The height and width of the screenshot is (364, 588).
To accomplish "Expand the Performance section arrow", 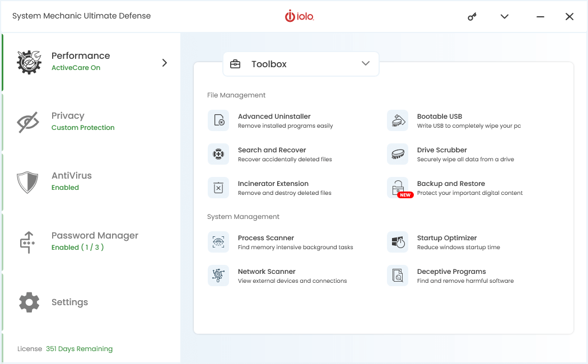I will (165, 63).
